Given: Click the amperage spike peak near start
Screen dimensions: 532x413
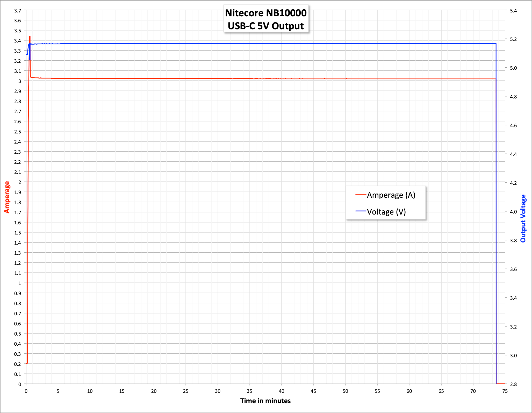Looking at the screenshot, I should [x=30, y=37].
